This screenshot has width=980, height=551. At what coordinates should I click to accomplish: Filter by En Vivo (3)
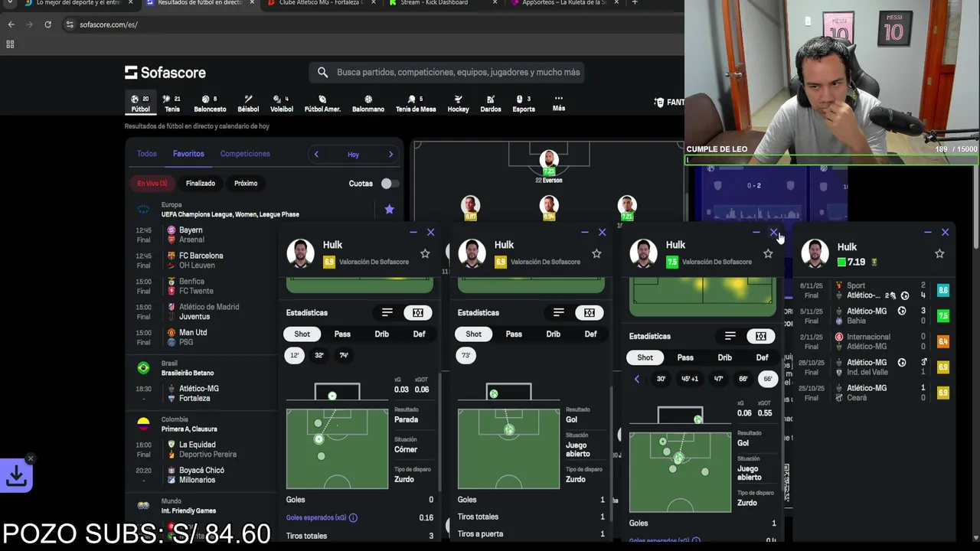152,184
